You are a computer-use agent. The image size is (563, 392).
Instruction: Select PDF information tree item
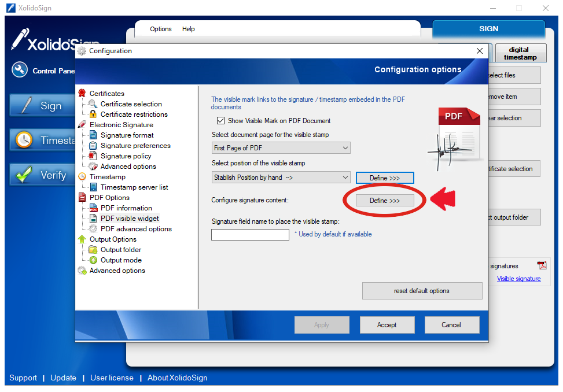[x=126, y=208]
